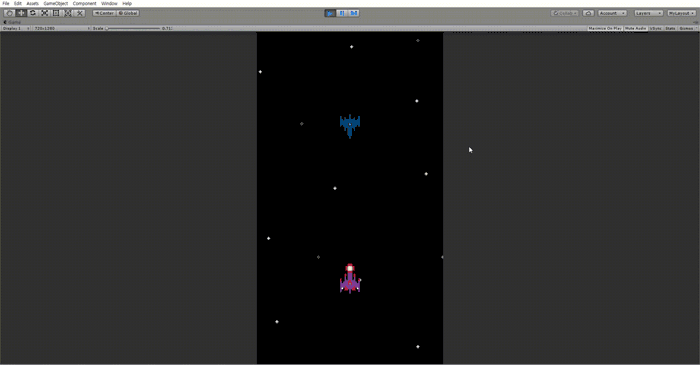
Task: Open the Component menu
Action: tap(84, 3)
